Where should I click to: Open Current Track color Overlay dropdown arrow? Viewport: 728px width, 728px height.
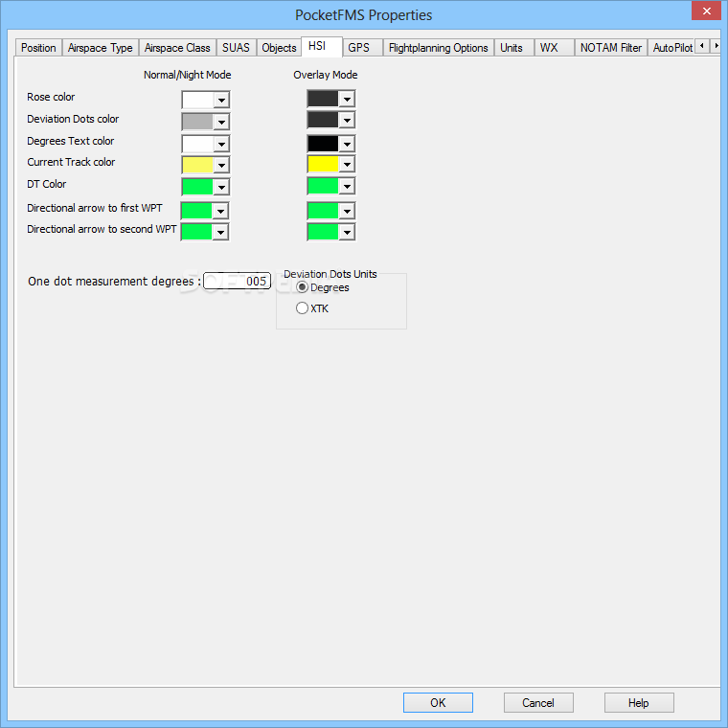click(x=347, y=164)
